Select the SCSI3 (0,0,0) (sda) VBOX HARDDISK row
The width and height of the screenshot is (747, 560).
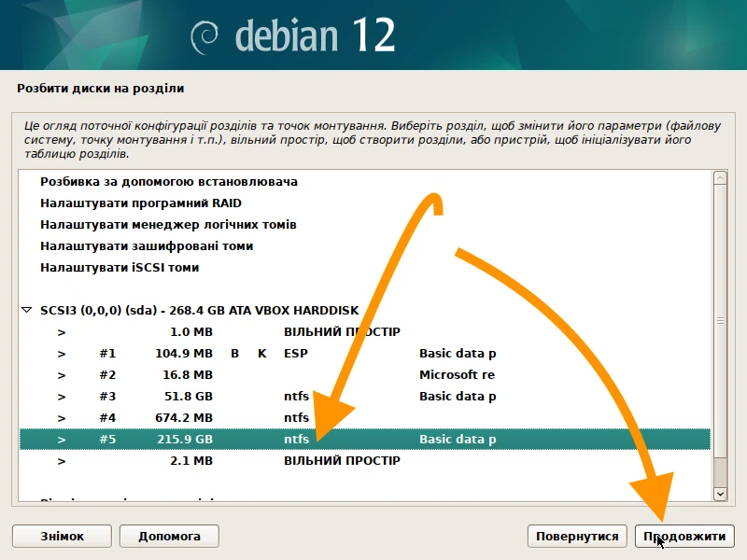[x=365, y=311]
